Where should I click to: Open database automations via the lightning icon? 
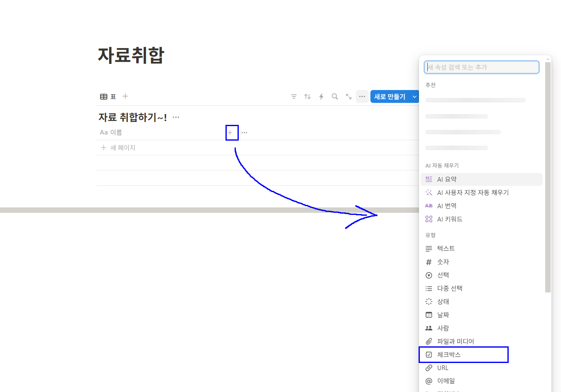321,96
